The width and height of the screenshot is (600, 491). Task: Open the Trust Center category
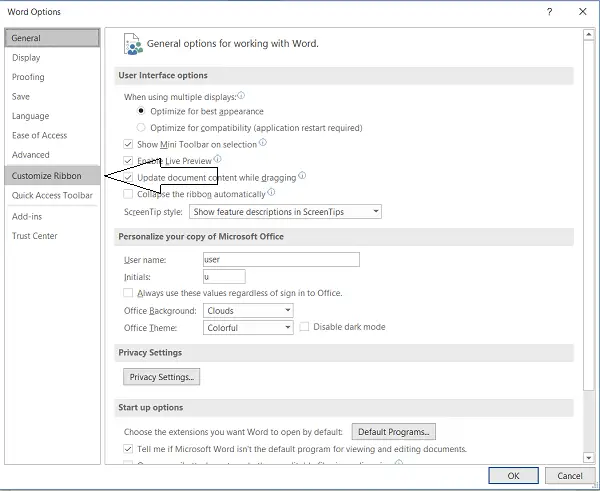pos(52,236)
